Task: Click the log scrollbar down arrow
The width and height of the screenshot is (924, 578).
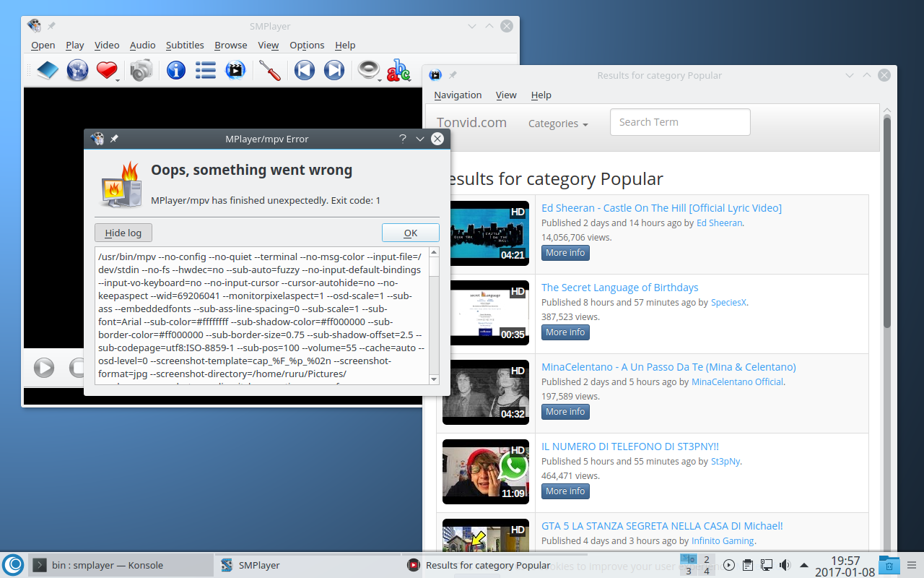Action: click(x=434, y=379)
